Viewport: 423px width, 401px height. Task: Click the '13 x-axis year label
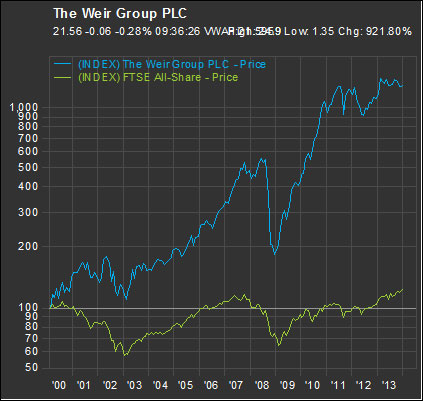click(x=388, y=386)
